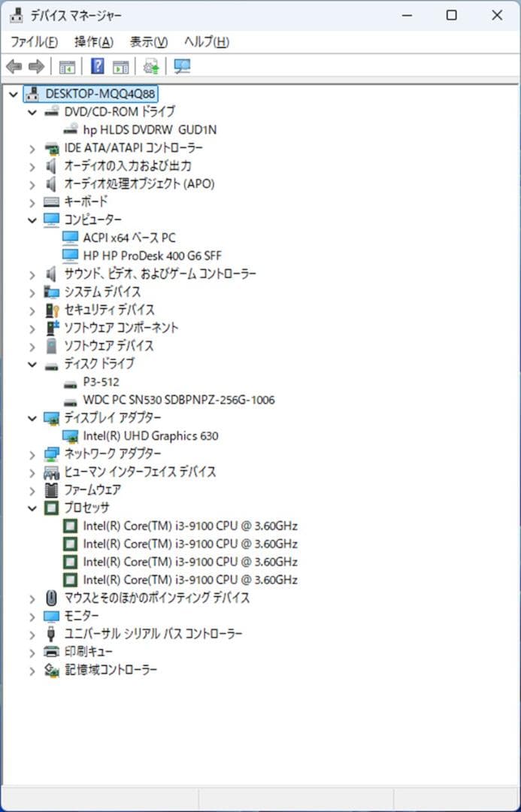Select the 印刷キュー label
Image resolution: width=521 pixels, height=812 pixels.
[x=89, y=652]
